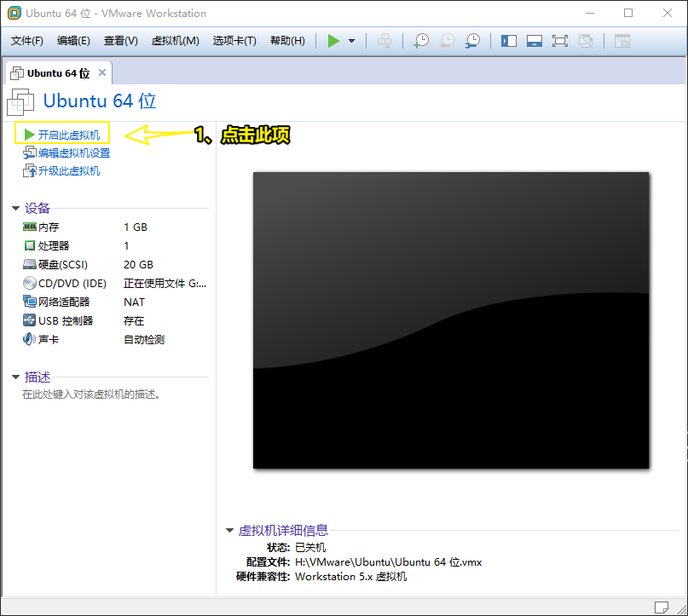Select the 网络适配器 device entry
The image size is (688, 616).
click(x=64, y=302)
